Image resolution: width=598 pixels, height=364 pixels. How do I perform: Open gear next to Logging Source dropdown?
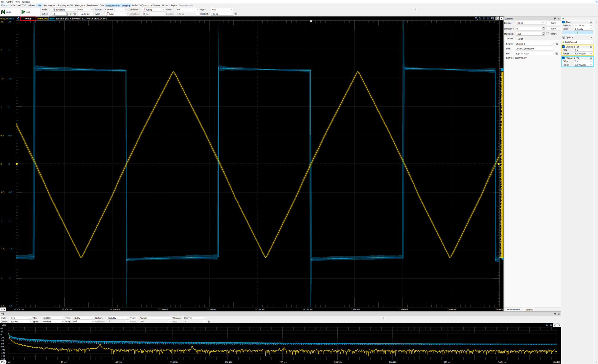click(556, 44)
